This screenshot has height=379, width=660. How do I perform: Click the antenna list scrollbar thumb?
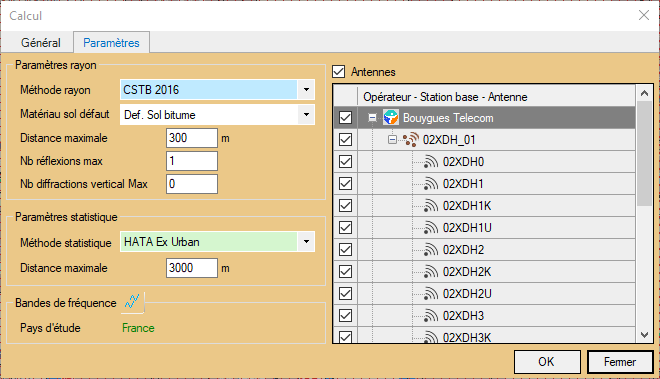click(x=644, y=153)
